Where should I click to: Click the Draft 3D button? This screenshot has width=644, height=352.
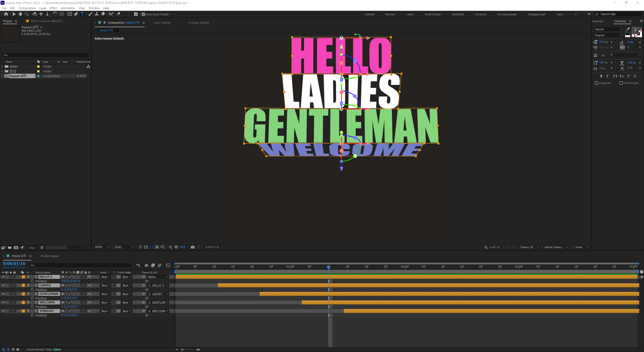[x=492, y=247]
